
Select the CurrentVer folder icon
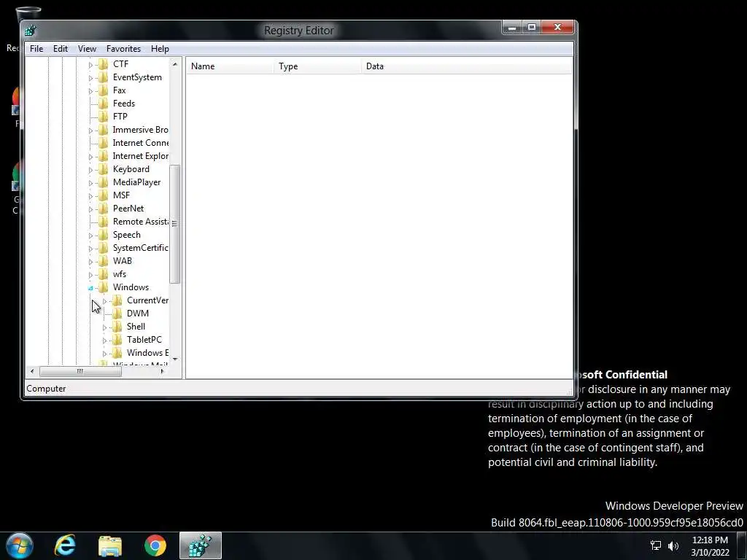point(117,300)
